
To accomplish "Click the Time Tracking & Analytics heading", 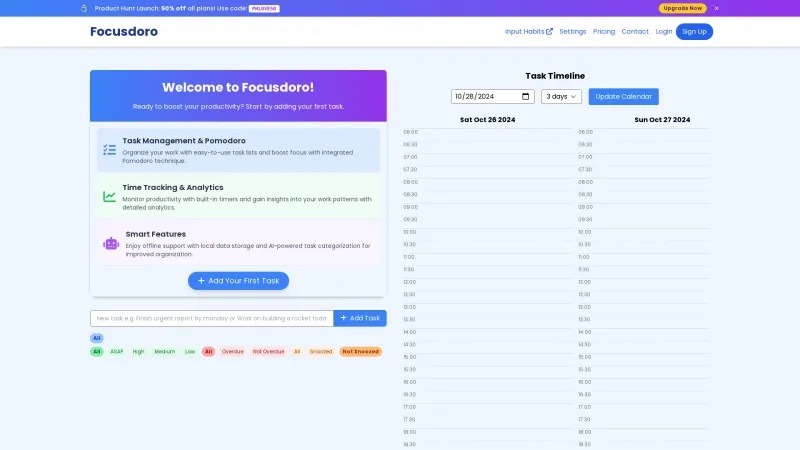I will pos(173,188).
